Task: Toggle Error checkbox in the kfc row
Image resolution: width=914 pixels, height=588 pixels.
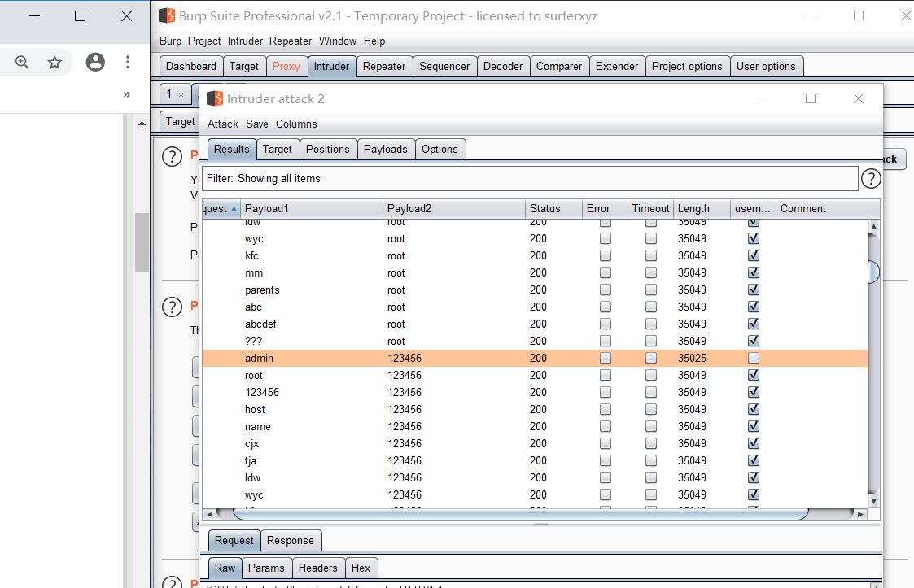Action: (605, 255)
